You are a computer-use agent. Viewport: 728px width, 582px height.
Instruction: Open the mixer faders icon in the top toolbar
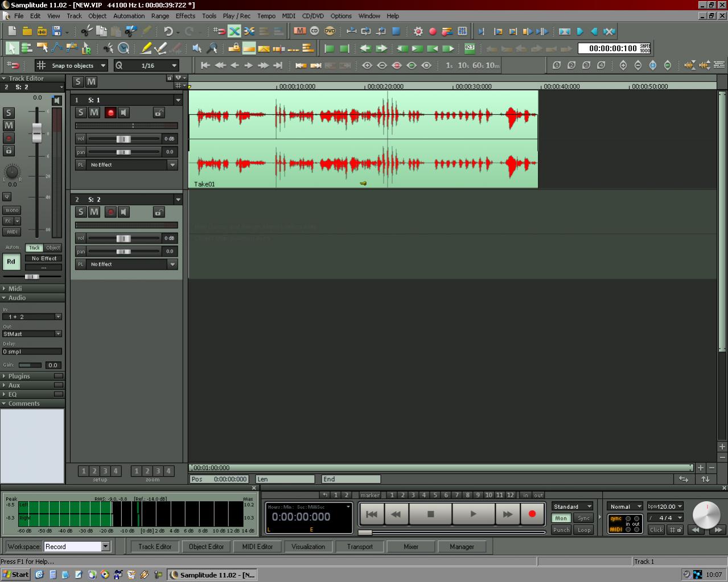click(462, 31)
